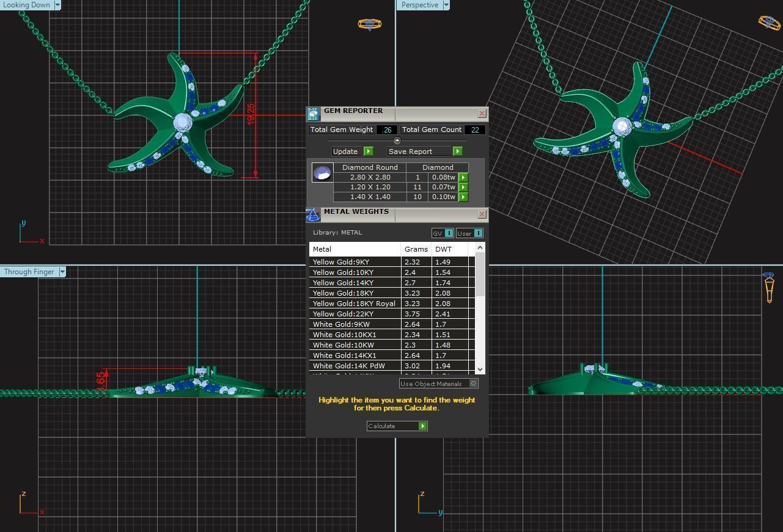Image resolution: width=783 pixels, height=532 pixels.
Task: Select the White Gold:14K PdW row
Action: [x=392, y=366]
